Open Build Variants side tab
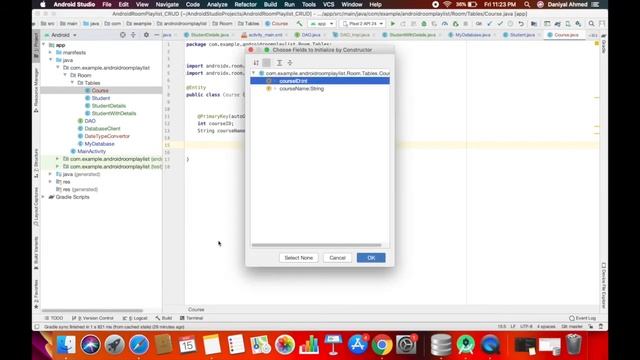 click(x=36, y=253)
